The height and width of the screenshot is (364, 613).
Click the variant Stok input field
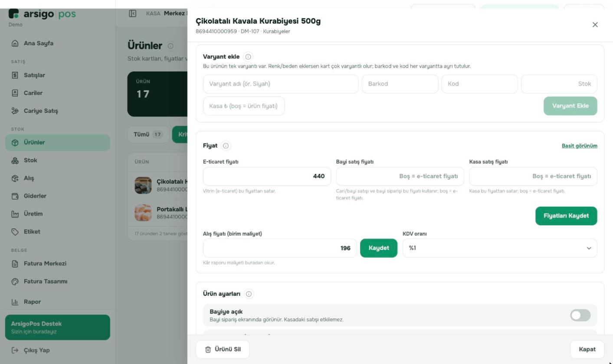click(559, 84)
